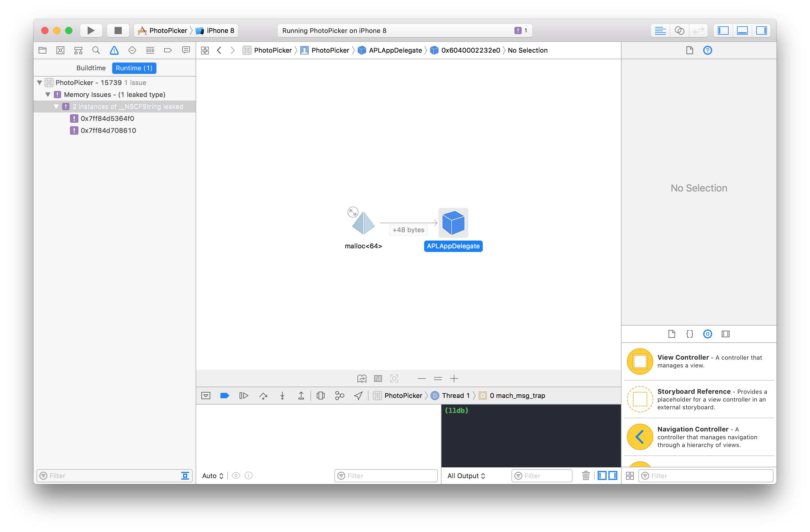Click the Simulate Location arrow icon
Viewport: 810px width, 532px height.
358,396
